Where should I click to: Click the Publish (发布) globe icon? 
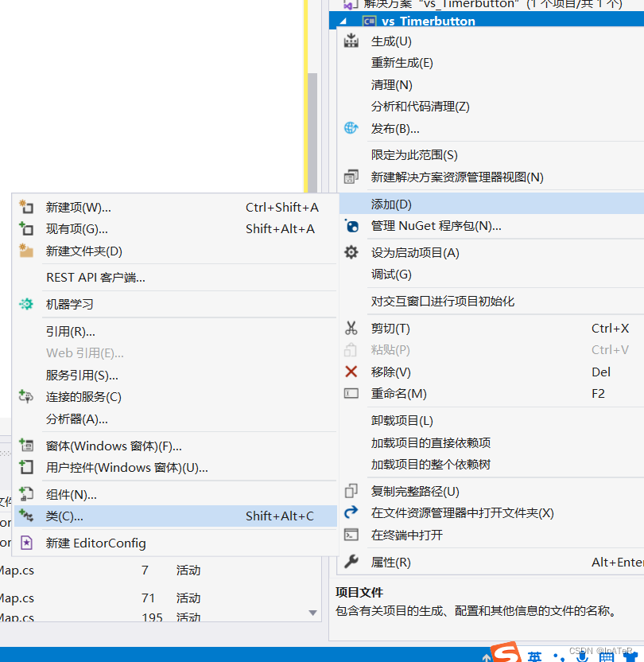click(x=351, y=128)
